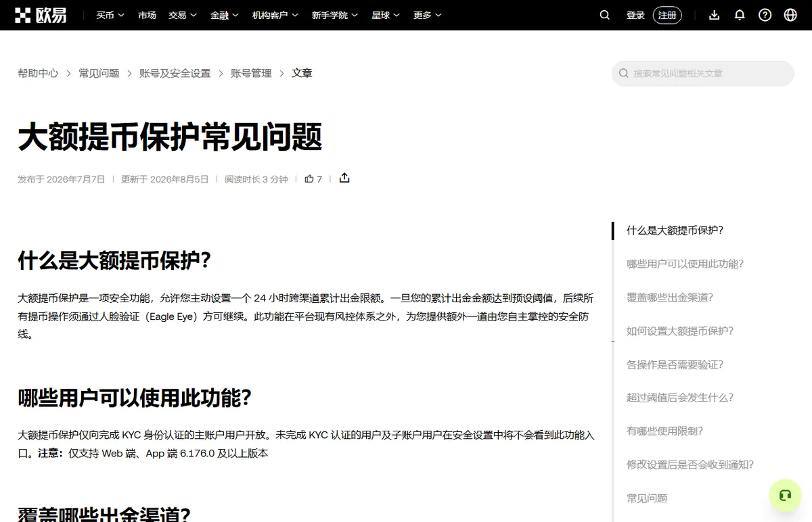The width and height of the screenshot is (812, 522).
Task: Go to 账号管理 breadcrumb
Action: [251, 73]
